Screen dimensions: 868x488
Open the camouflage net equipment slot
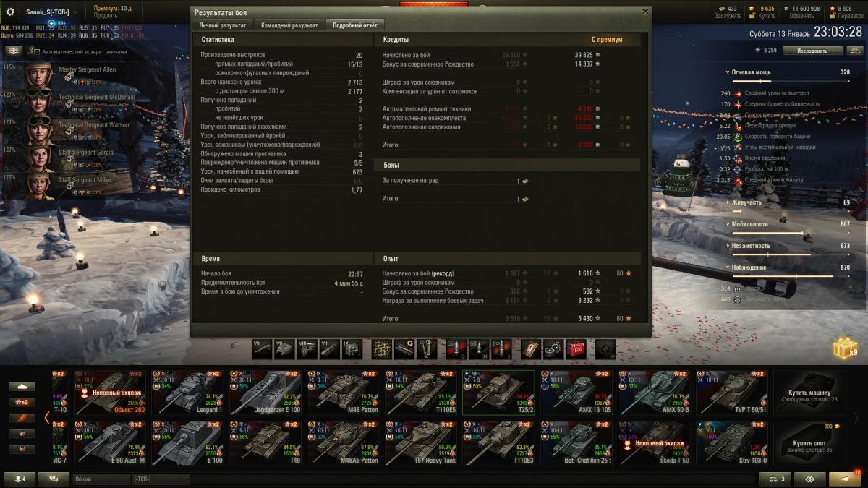coord(382,348)
